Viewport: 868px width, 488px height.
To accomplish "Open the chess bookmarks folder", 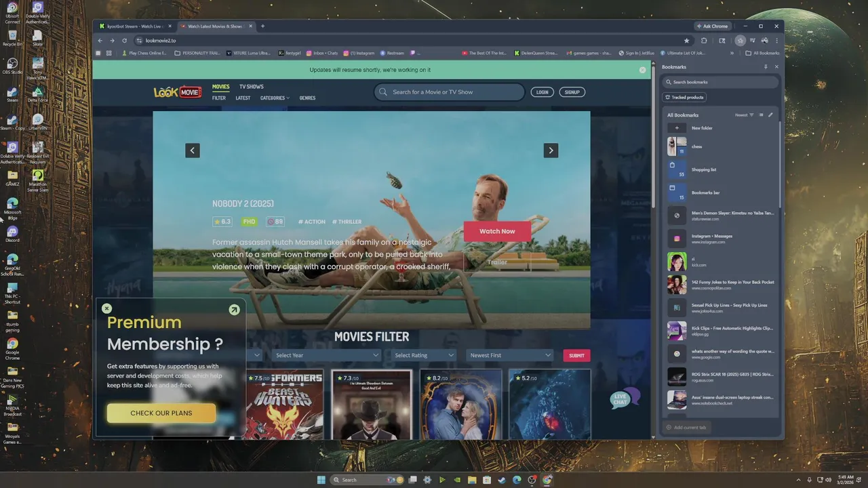I will point(720,146).
